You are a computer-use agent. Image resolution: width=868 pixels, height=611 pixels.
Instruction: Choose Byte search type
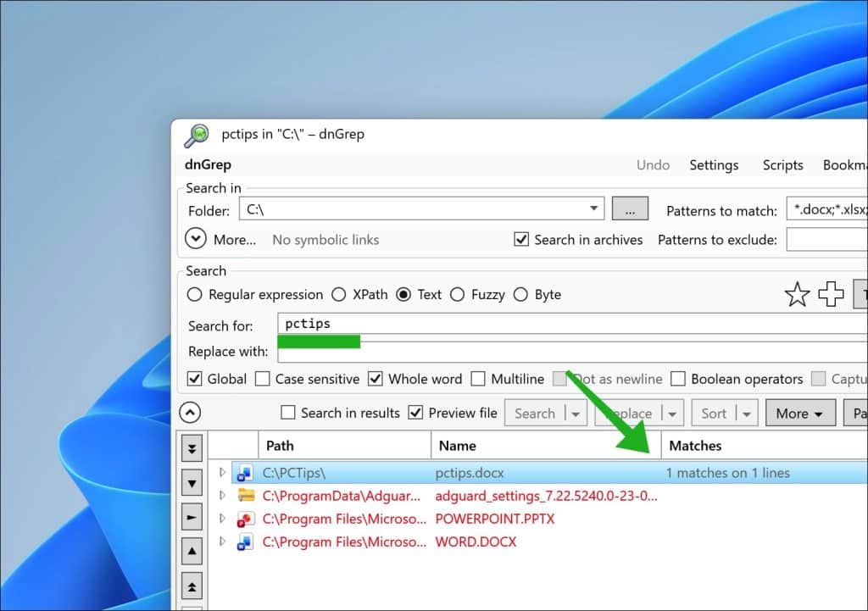520,294
